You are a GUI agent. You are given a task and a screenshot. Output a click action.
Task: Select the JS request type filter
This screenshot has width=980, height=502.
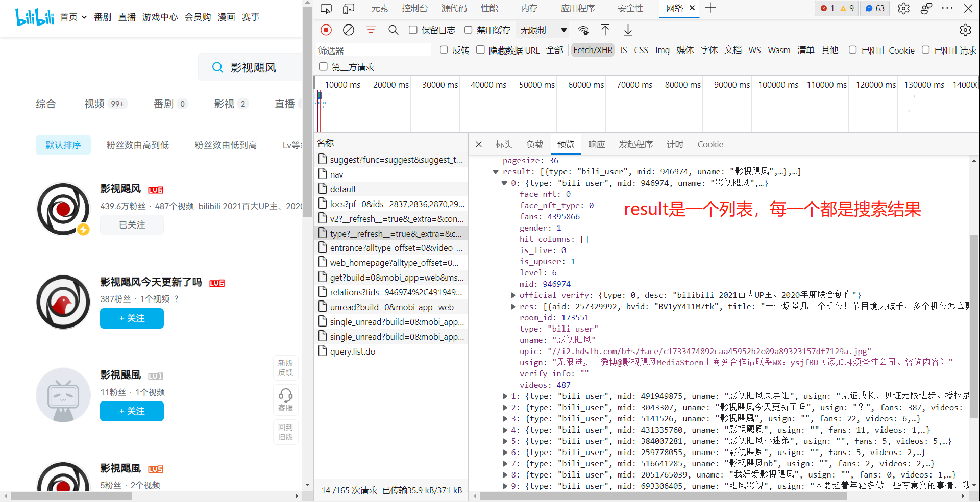click(x=623, y=50)
